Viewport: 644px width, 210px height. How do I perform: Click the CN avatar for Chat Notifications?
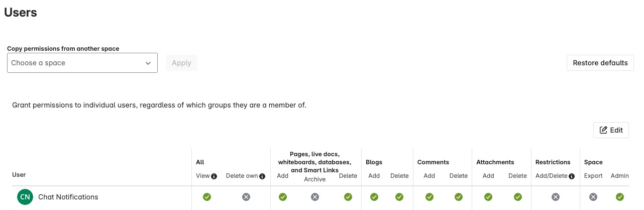point(25,197)
